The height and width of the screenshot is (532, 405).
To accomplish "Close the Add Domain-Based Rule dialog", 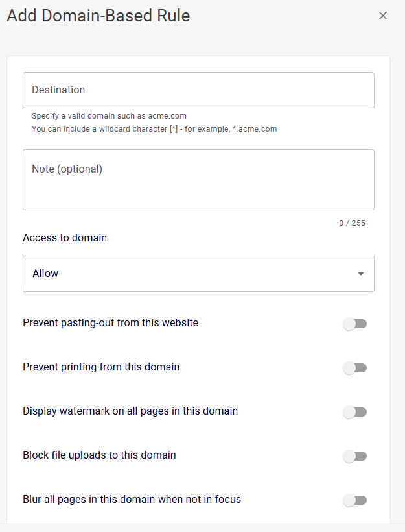I will (x=383, y=16).
